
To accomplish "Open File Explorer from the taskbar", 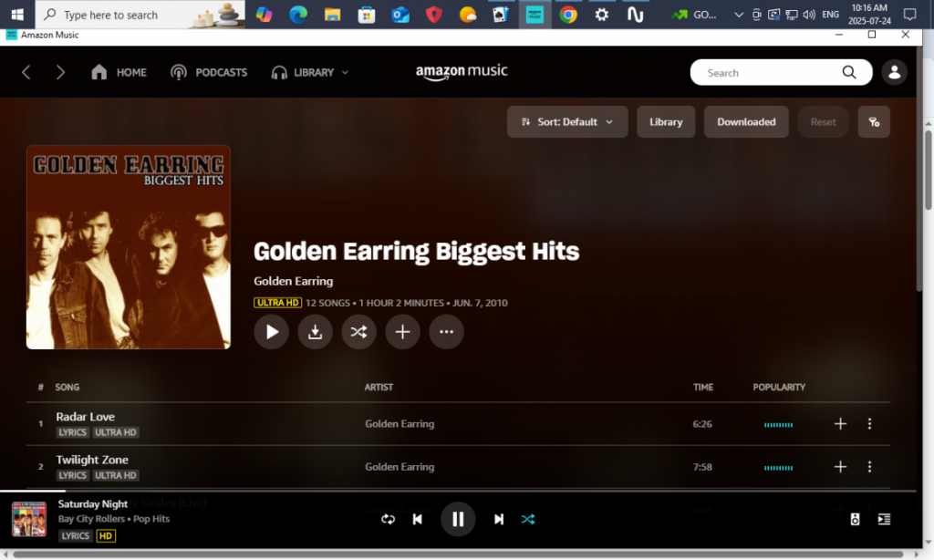I will click(332, 15).
